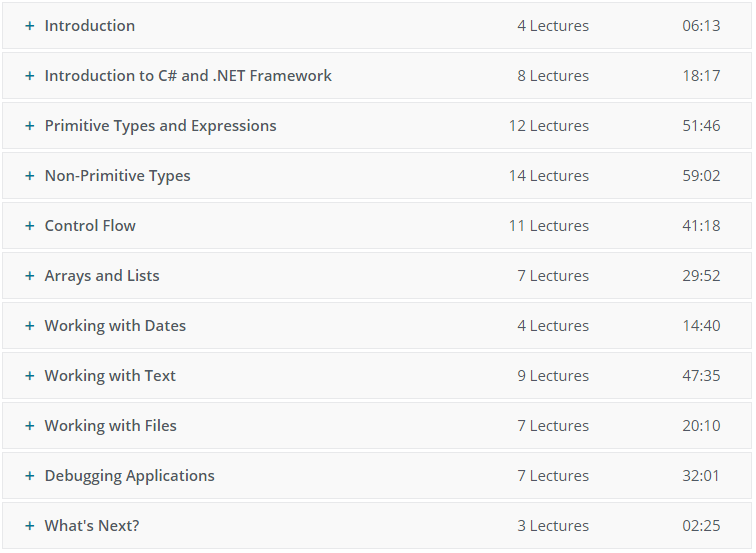This screenshot has height=553, width=756.
Task: Click the 14:40 duration for Working with Dates
Action: [x=701, y=326]
